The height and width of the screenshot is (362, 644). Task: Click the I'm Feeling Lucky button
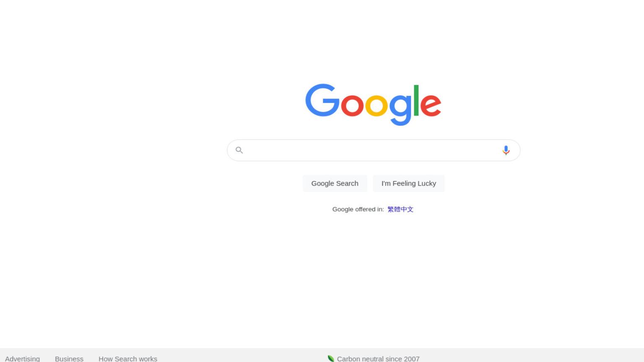[409, 184]
